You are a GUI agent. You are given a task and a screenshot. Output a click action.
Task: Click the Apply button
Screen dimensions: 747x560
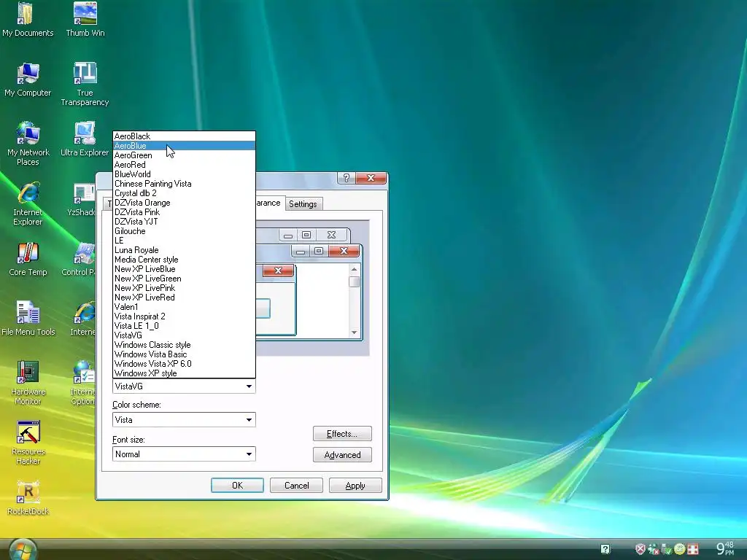tap(355, 485)
